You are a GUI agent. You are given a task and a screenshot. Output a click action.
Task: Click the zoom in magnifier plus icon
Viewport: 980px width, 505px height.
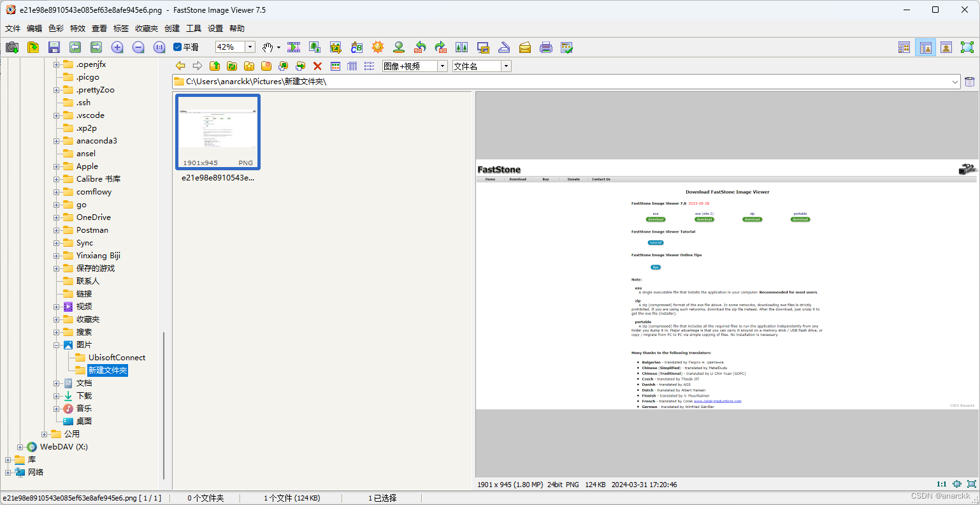(x=117, y=47)
